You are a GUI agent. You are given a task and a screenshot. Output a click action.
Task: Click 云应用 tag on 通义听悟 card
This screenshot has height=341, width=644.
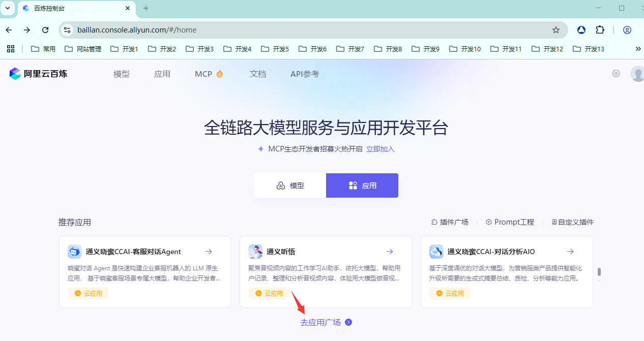[x=269, y=293]
